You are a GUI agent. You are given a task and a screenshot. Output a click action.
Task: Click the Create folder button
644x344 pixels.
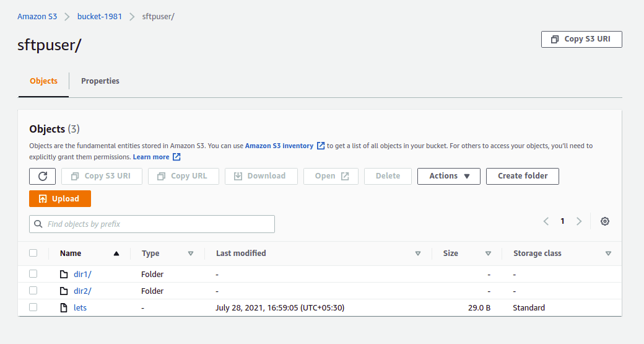[x=523, y=176]
